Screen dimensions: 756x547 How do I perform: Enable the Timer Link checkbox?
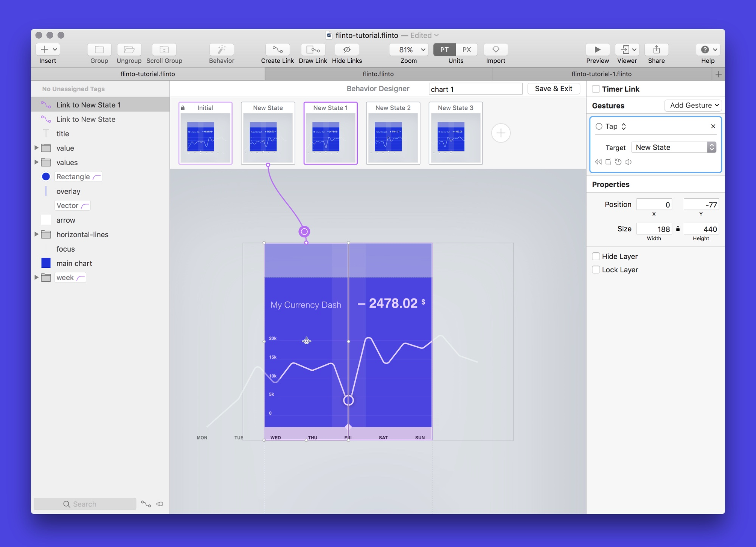click(596, 89)
